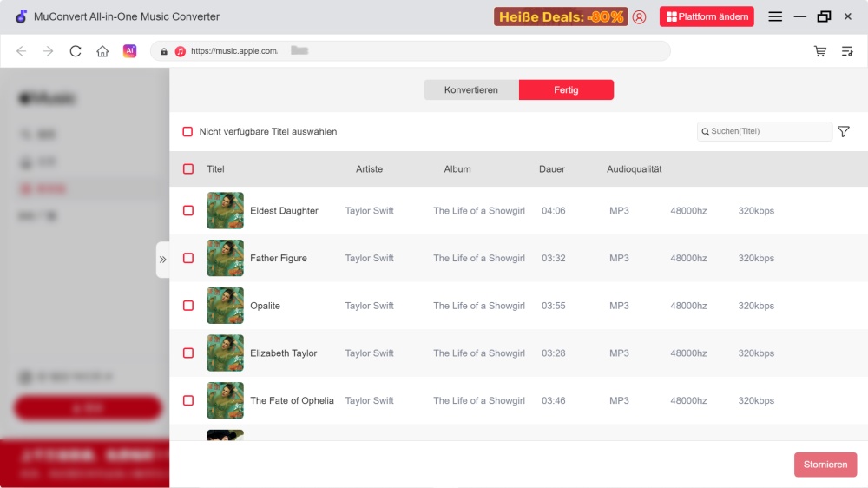Click the red button in the sidebar
The height and width of the screenshot is (488, 868).
(x=88, y=408)
